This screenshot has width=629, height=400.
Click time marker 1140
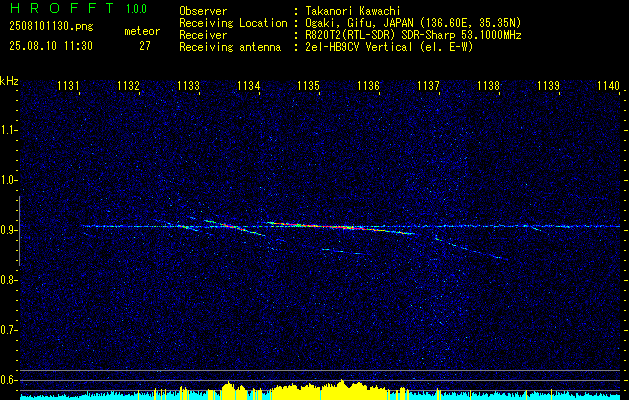(x=609, y=85)
